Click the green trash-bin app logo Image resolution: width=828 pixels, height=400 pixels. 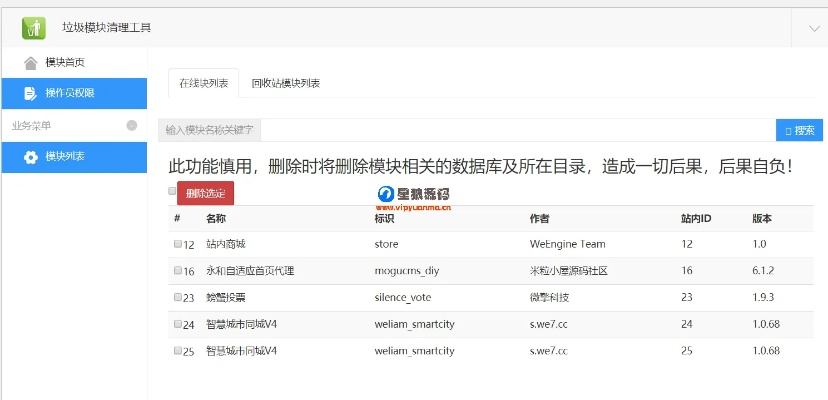[x=34, y=27]
